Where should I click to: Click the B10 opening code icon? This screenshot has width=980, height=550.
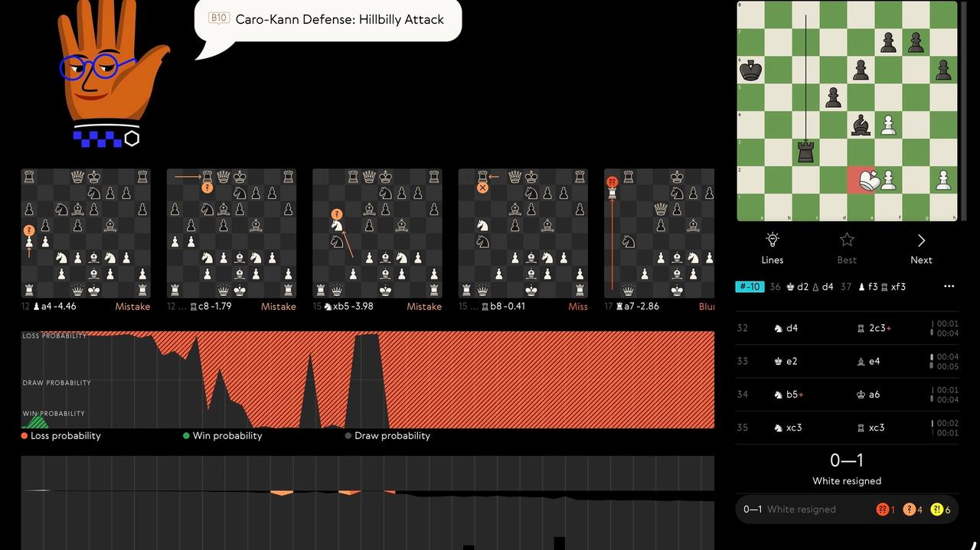tap(219, 18)
